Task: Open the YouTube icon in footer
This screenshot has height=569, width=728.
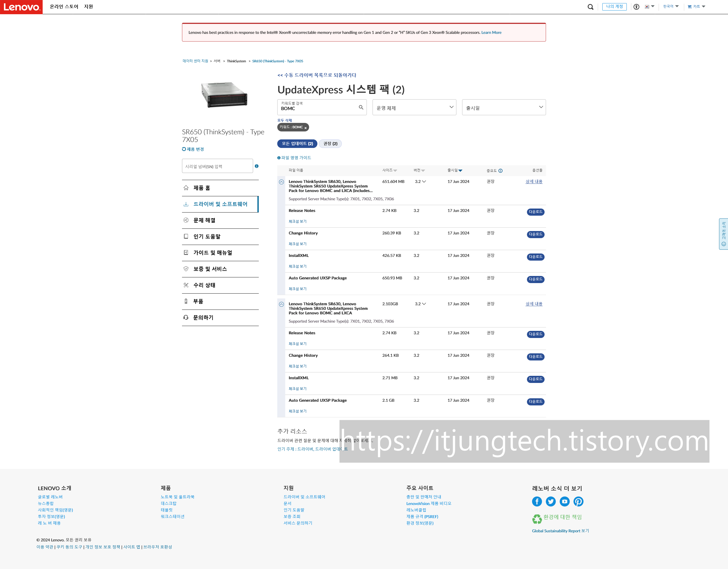Action: pyautogui.click(x=564, y=502)
